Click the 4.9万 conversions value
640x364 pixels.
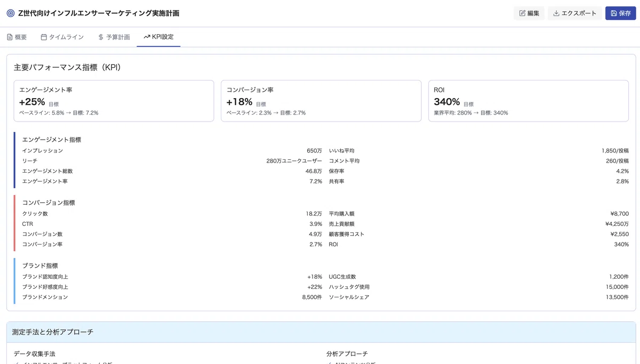click(316, 234)
